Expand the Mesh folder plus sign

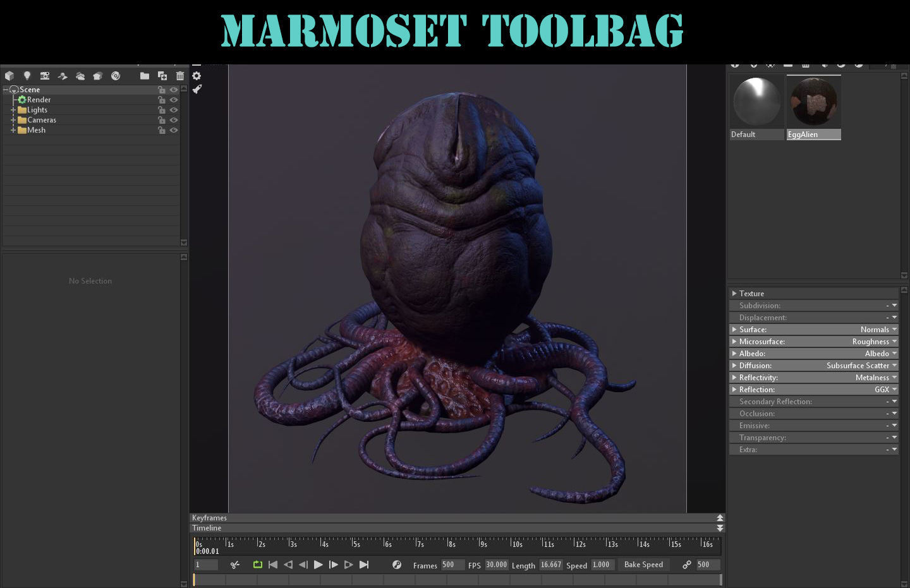click(x=13, y=130)
